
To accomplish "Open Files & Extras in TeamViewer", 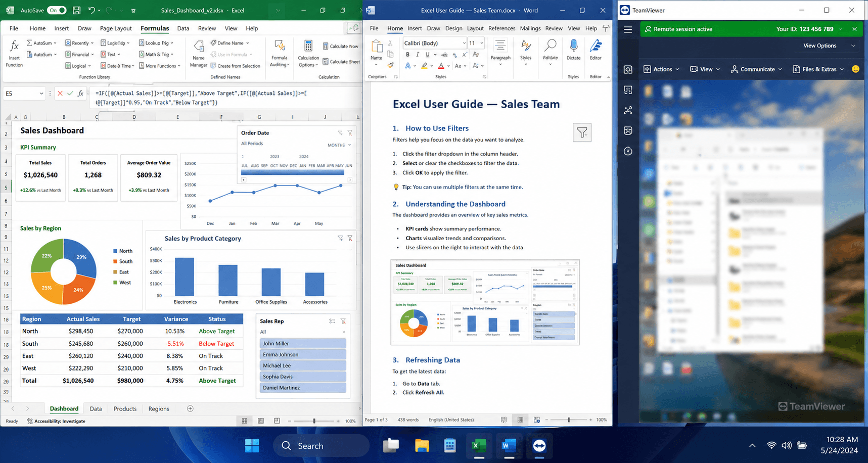I will coord(818,69).
